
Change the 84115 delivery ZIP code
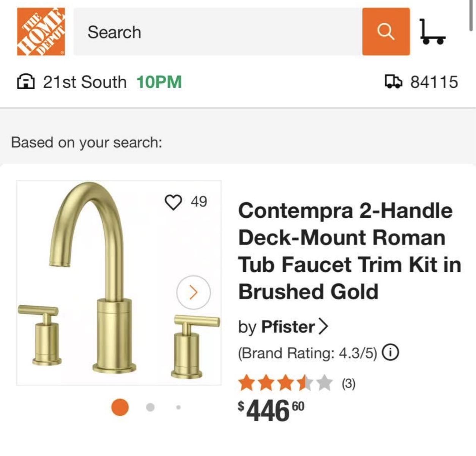pos(434,82)
